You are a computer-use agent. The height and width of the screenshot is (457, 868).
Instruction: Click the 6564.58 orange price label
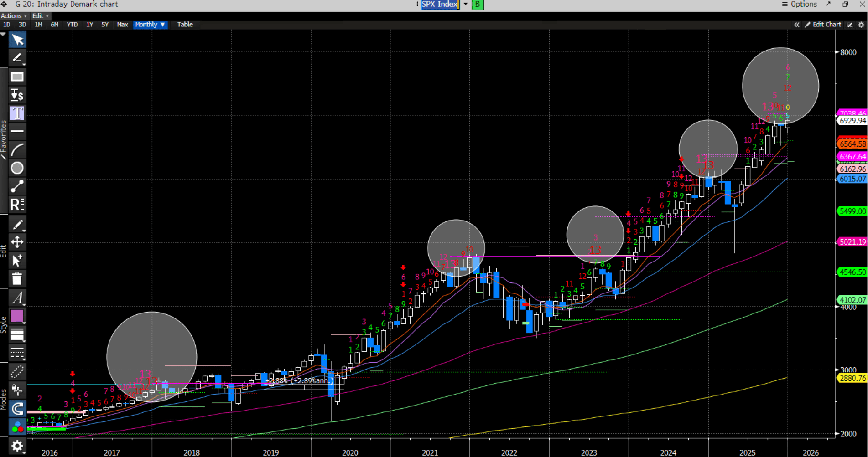[852, 144]
